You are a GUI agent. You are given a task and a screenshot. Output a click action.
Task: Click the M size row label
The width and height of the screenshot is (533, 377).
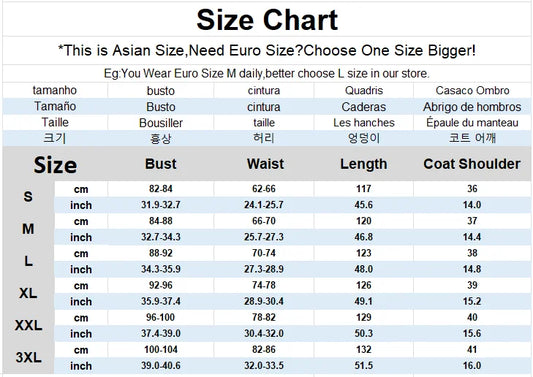[x=28, y=229]
